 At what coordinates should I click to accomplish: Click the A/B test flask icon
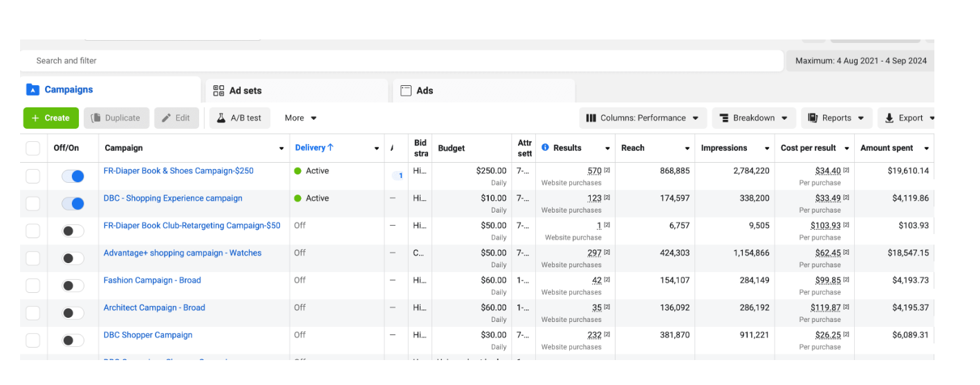[x=221, y=118]
